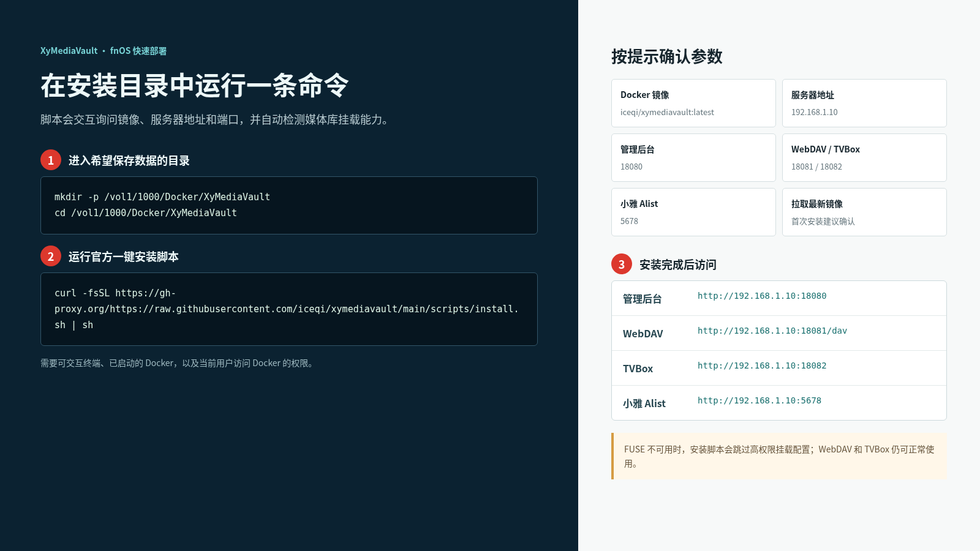Click the XyMediaVault fnOS 快速部署 header text
The image size is (980, 551).
[104, 51]
